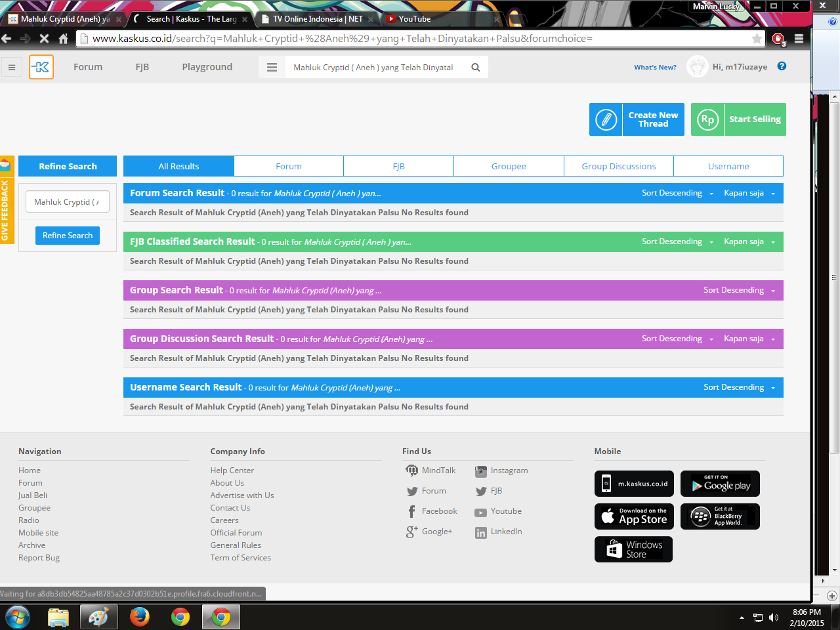The width and height of the screenshot is (840, 630).
Task: Open the Twitter Forum link
Action: pos(426,491)
